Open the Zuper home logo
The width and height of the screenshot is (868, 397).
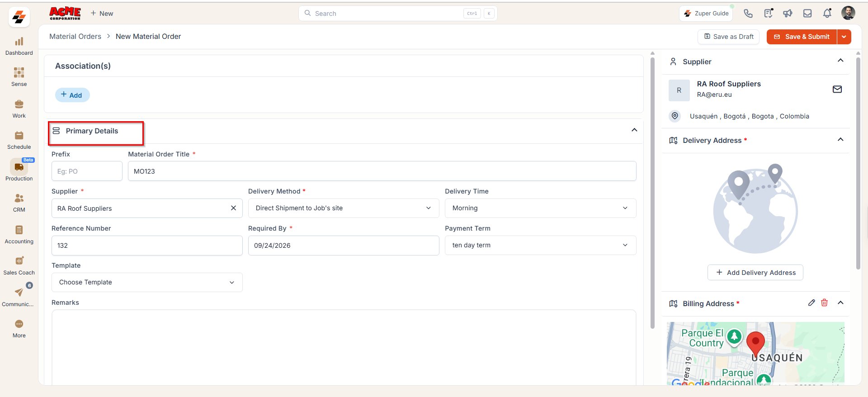tap(19, 17)
